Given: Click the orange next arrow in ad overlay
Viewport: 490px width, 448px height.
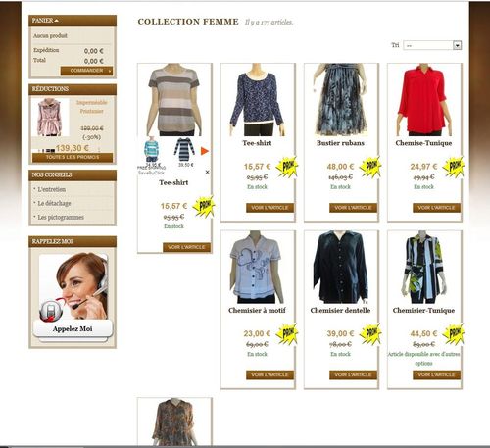Looking at the screenshot, I should point(205,151).
